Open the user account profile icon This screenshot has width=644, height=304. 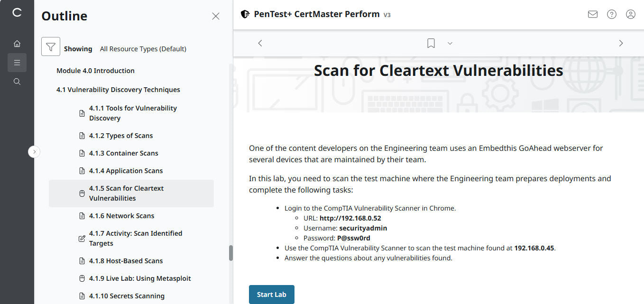pos(630,14)
